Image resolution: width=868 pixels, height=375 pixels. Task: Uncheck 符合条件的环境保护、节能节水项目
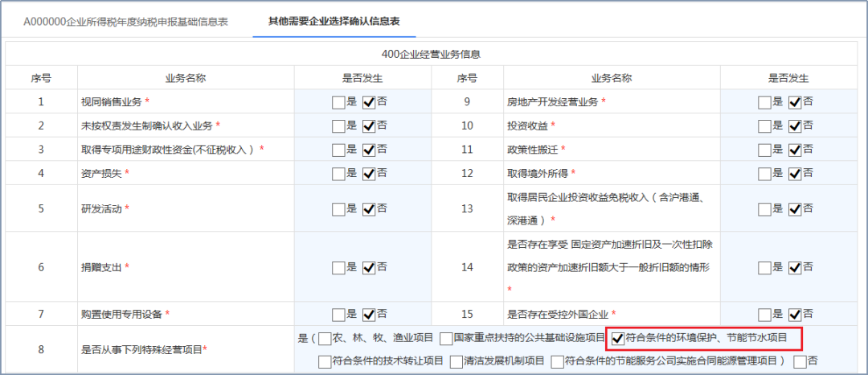[x=618, y=338]
